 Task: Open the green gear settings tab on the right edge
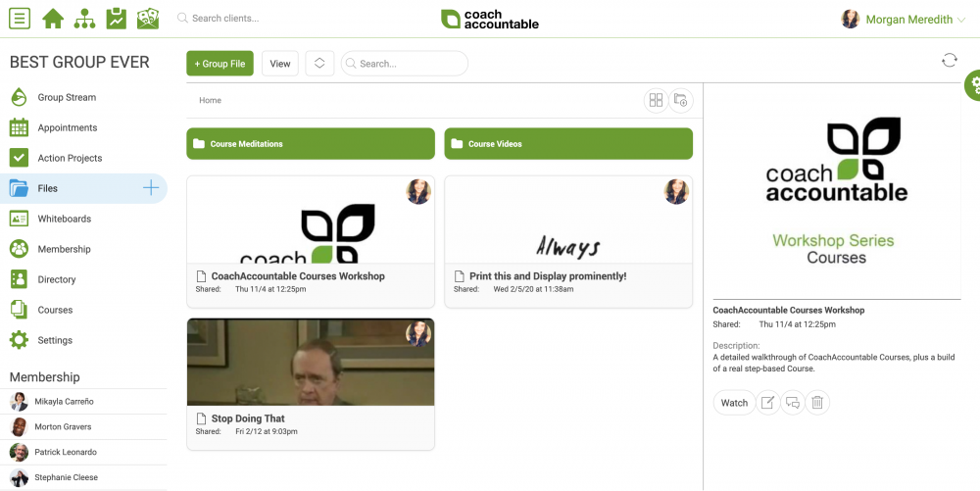coord(972,85)
